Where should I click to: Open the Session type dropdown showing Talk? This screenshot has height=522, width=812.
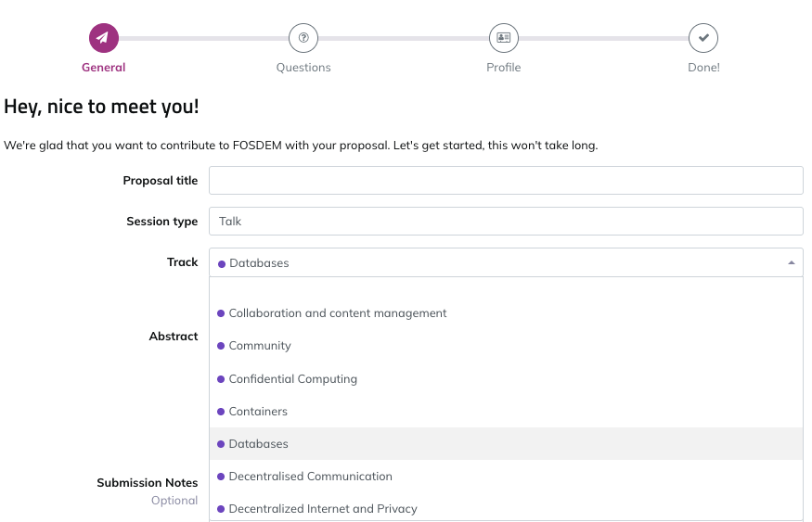tap(506, 222)
